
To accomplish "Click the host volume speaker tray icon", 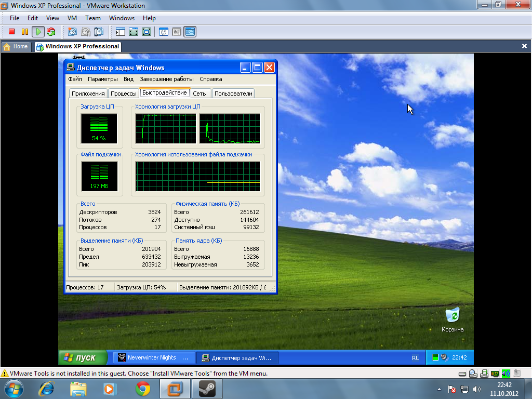I will click(477, 389).
